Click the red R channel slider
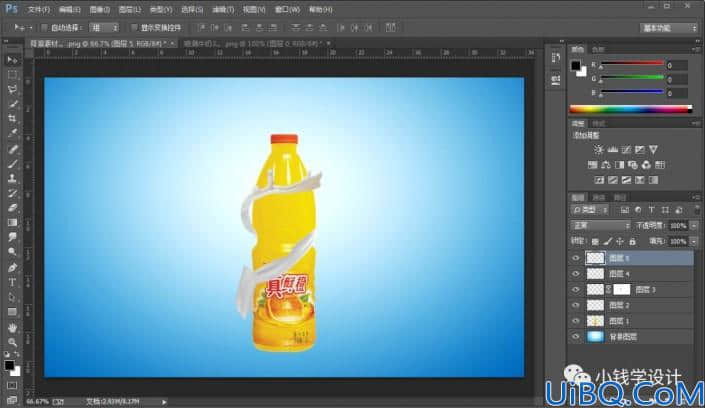Viewport: 705px width, 408px height. coord(632,65)
